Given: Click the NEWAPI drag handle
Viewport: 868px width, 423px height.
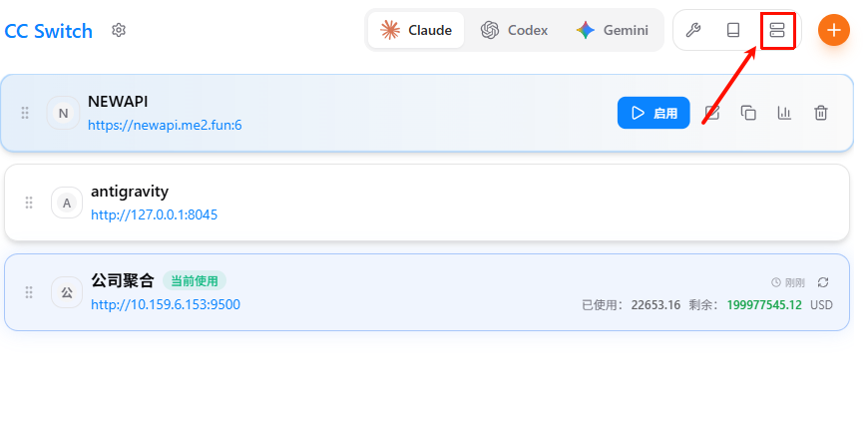Looking at the screenshot, I should coord(25,113).
